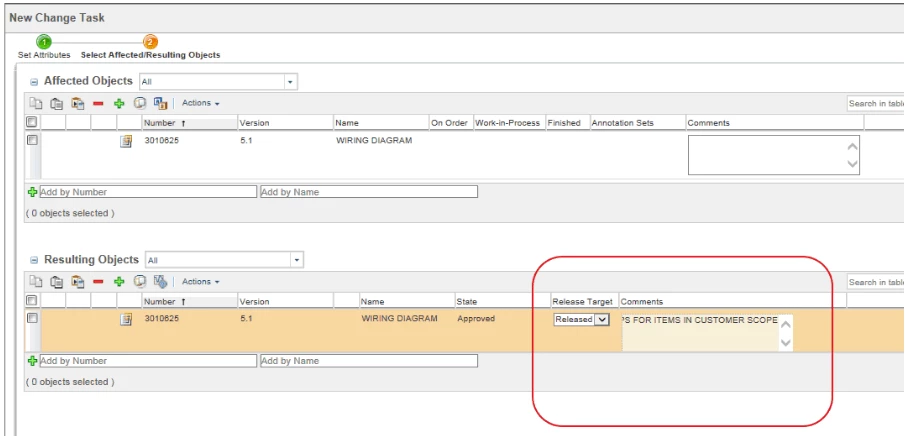Collapse the Affected Objects section
Image resolution: width=906 pixels, height=436 pixels.
pyautogui.click(x=34, y=83)
